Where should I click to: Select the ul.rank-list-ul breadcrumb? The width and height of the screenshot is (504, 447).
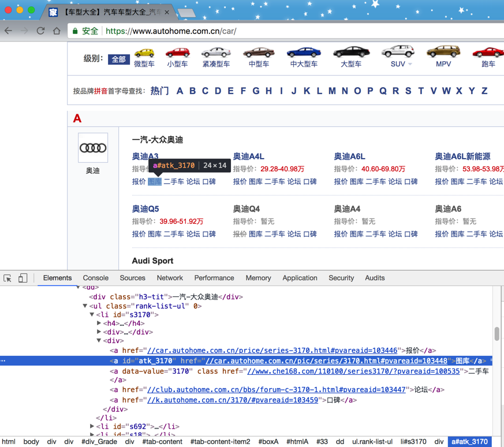click(372, 442)
